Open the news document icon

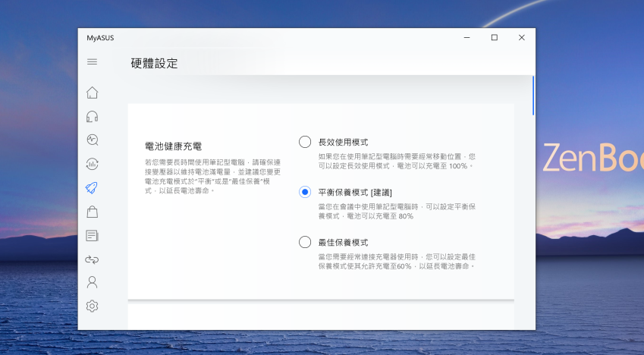coord(92,235)
